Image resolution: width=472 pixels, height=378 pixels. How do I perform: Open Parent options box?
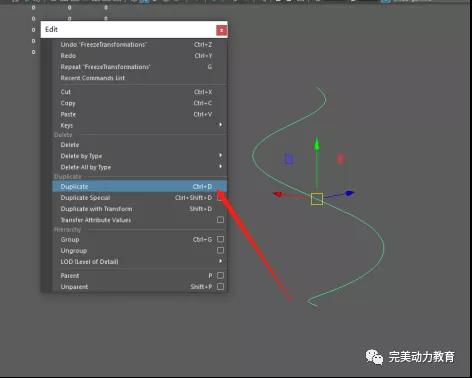[220, 275]
